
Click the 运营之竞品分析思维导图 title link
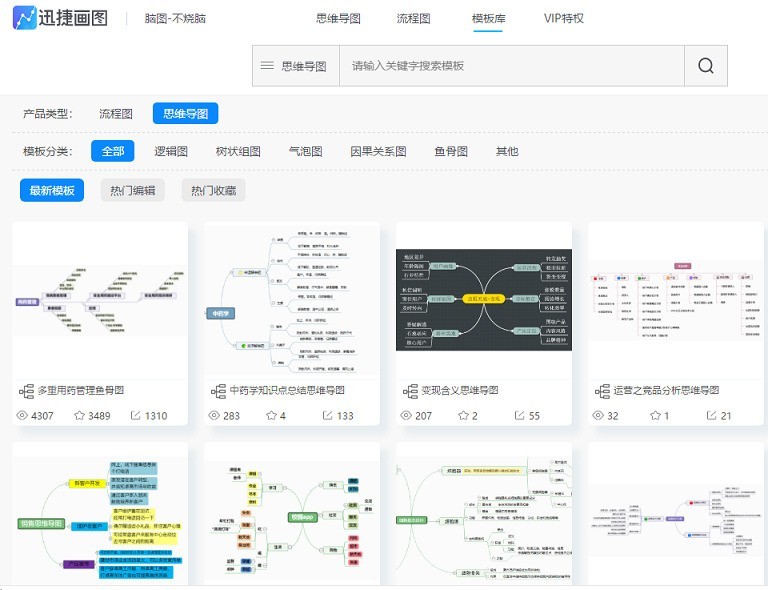(x=666, y=390)
